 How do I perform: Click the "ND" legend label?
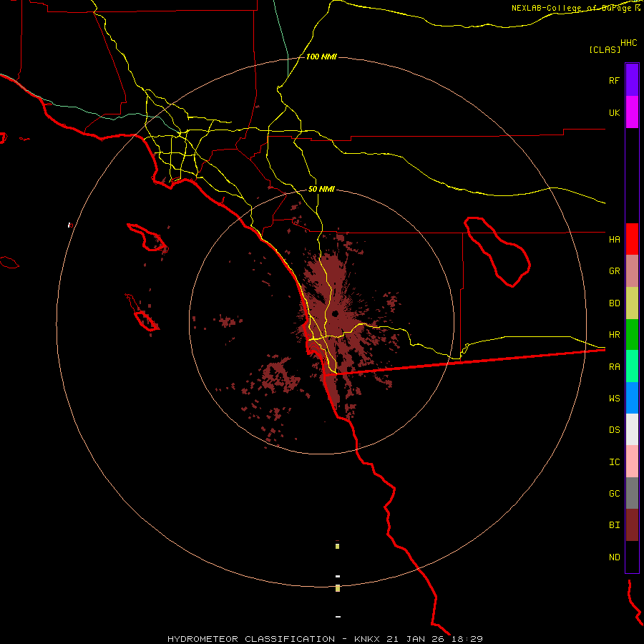click(614, 557)
